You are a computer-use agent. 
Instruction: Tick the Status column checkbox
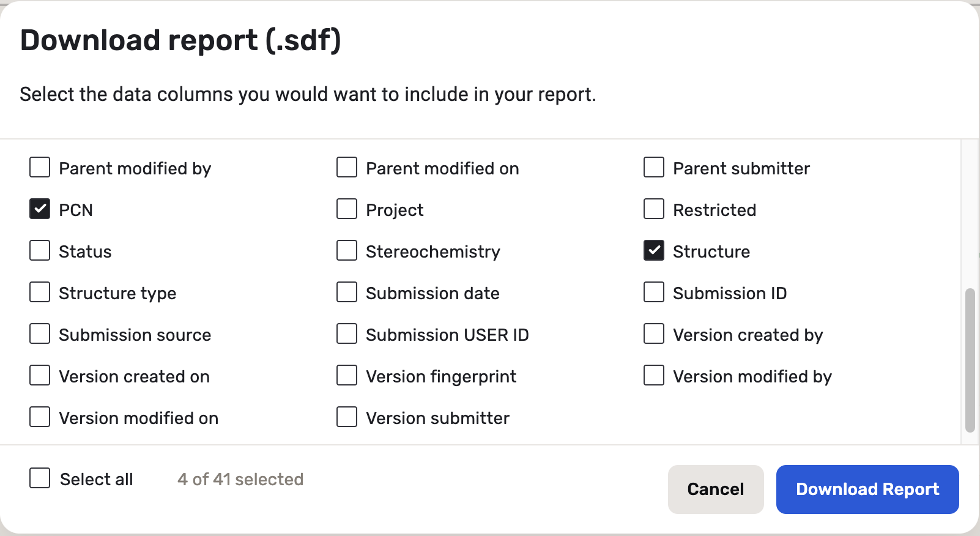click(40, 251)
